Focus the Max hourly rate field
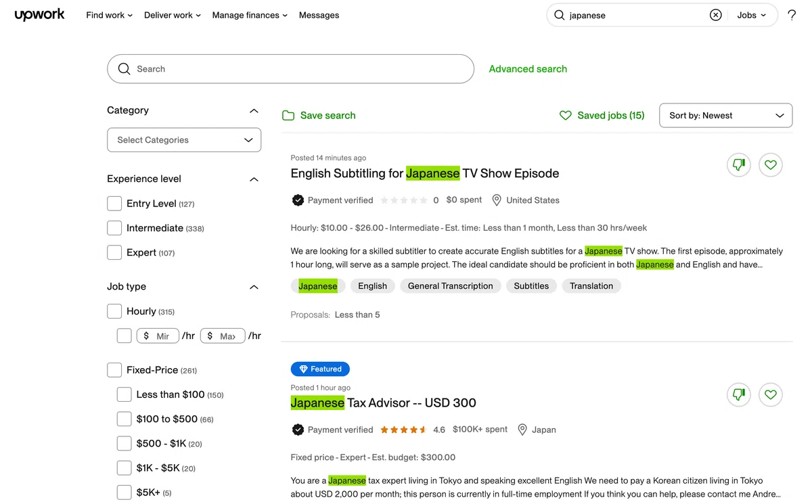The width and height of the screenshot is (812, 504). (x=223, y=336)
